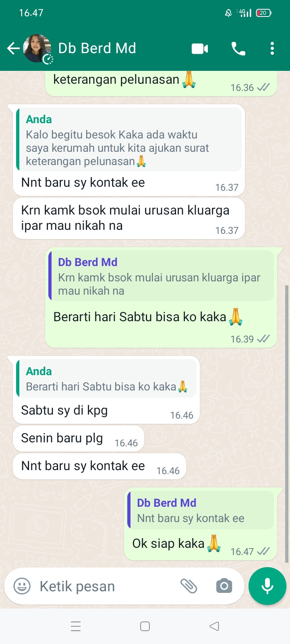Open the three-dot more options menu

(x=272, y=49)
